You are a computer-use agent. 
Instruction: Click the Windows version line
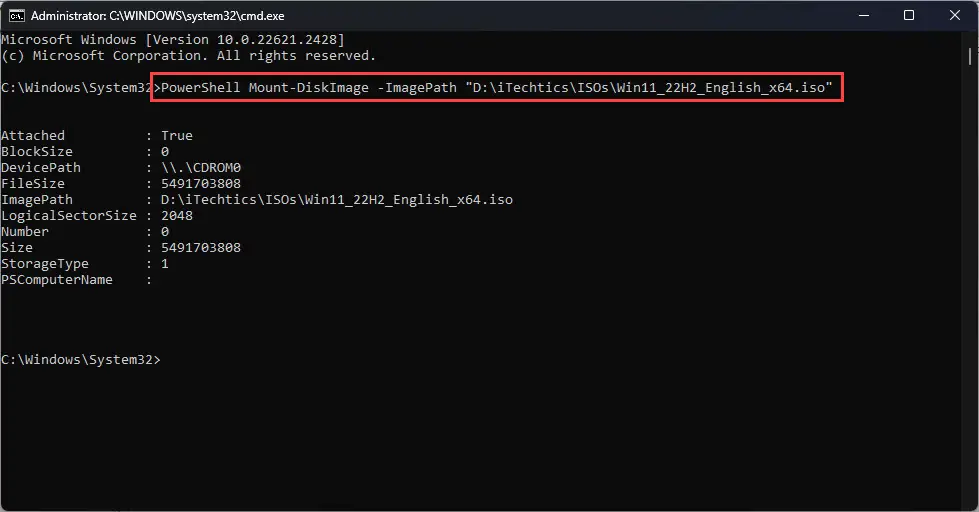coord(173,39)
